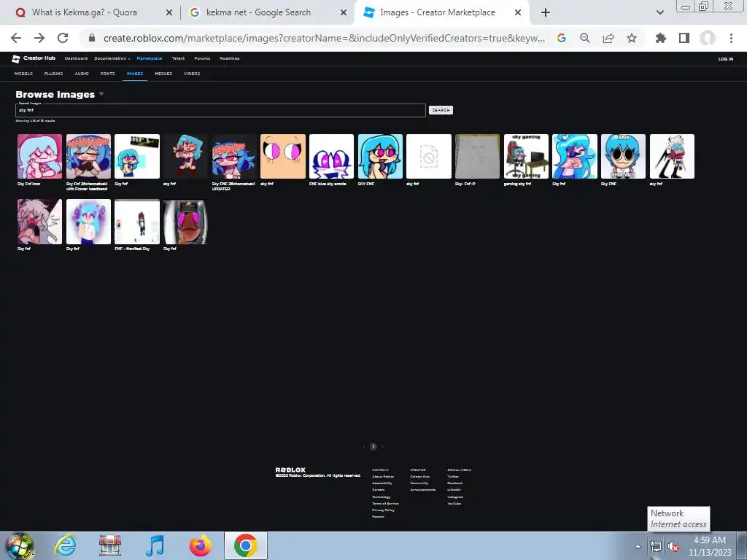Open the Chrome extensions puzzle icon
Screen dimensions: 747x560
coord(661,38)
